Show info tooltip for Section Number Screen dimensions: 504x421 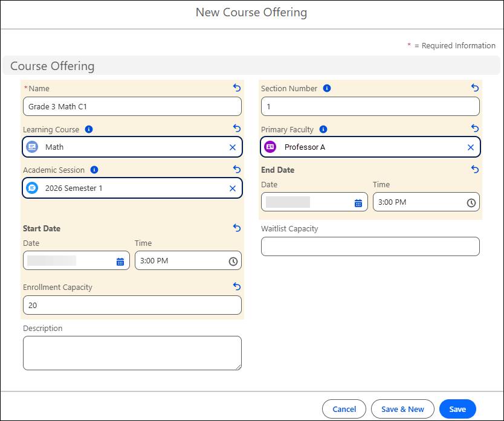(x=327, y=88)
